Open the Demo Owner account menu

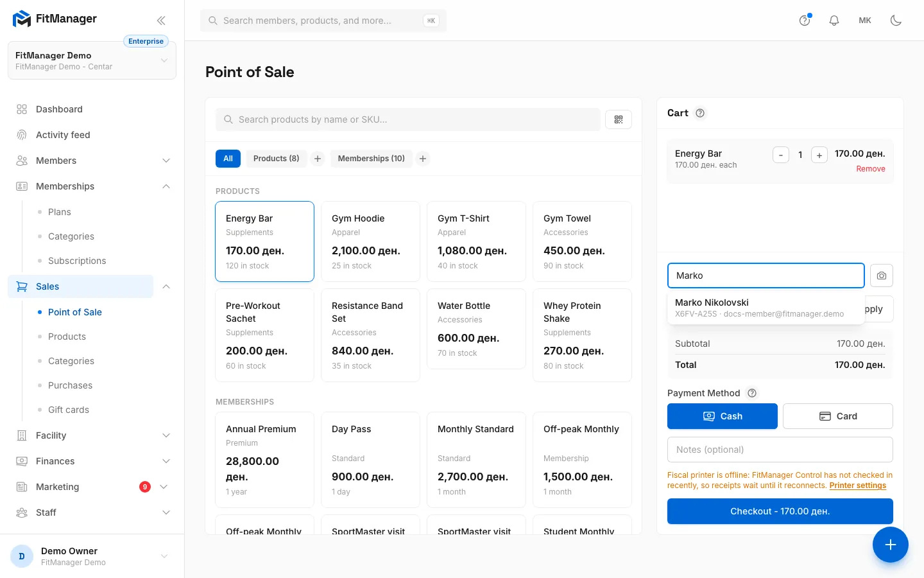(92, 556)
